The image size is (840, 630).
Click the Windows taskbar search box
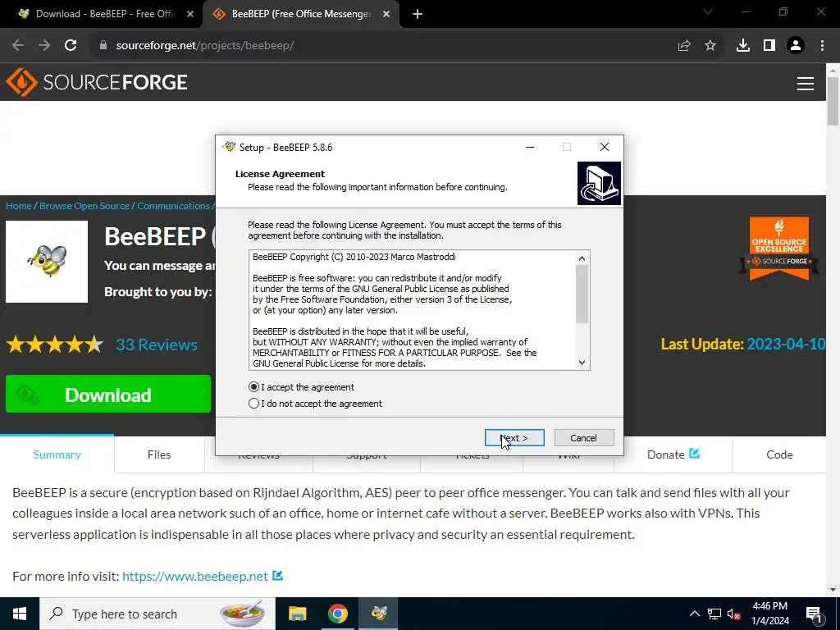point(157,614)
